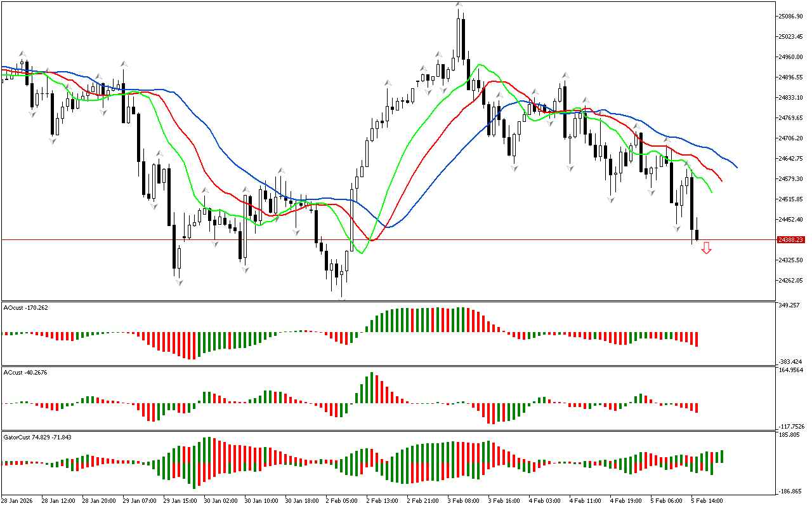Screen dimensions: 812x508
Task: Select the blue Alligator line's right end
Action: (736, 167)
